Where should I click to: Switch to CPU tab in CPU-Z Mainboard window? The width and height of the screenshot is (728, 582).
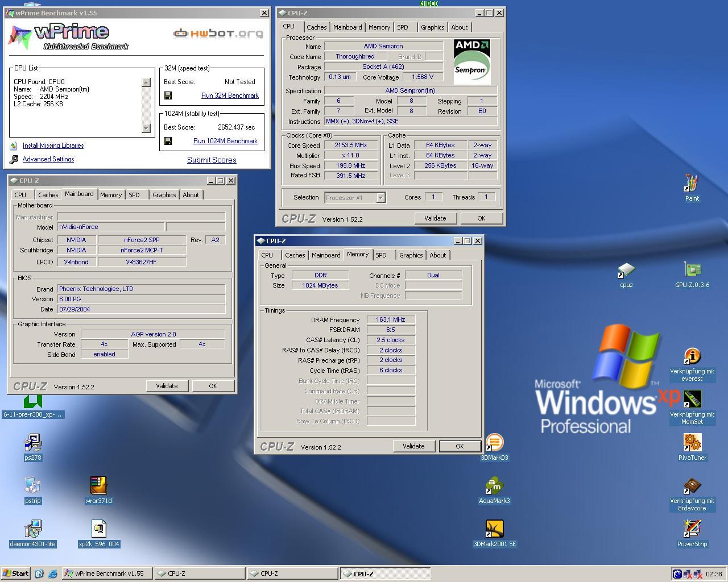(20, 195)
